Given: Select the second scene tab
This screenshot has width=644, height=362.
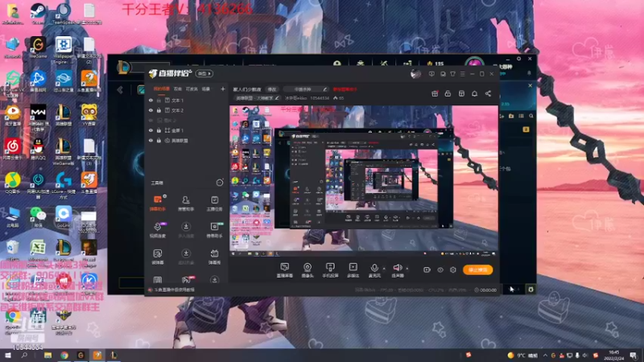Looking at the screenshot, I should pyautogui.click(x=177, y=88).
